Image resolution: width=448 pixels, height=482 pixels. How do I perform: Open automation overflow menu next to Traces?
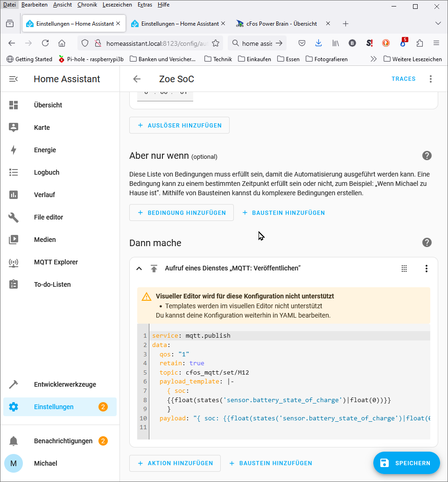[x=431, y=79]
